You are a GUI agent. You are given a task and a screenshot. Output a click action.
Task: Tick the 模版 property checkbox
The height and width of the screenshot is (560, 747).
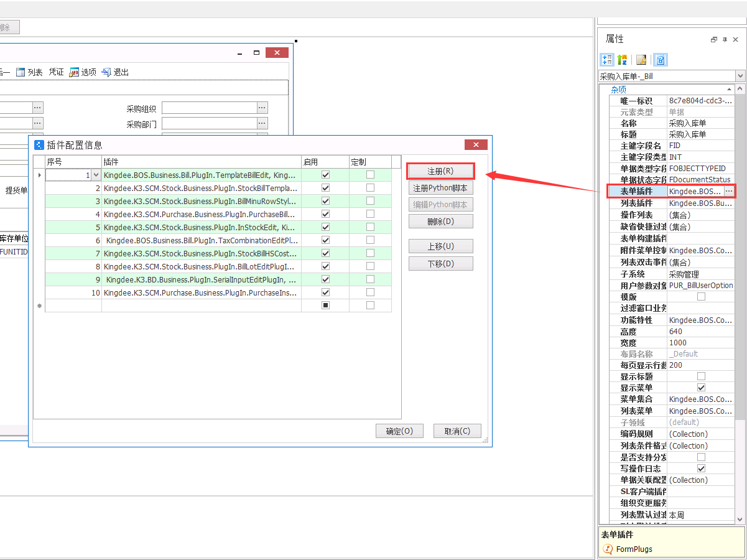[x=702, y=297]
